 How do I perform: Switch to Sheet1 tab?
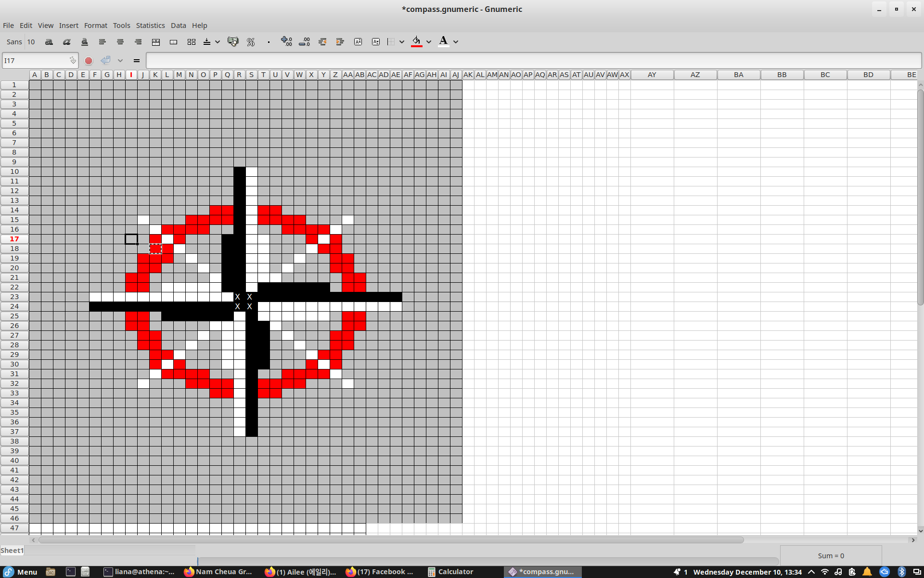(12, 550)
